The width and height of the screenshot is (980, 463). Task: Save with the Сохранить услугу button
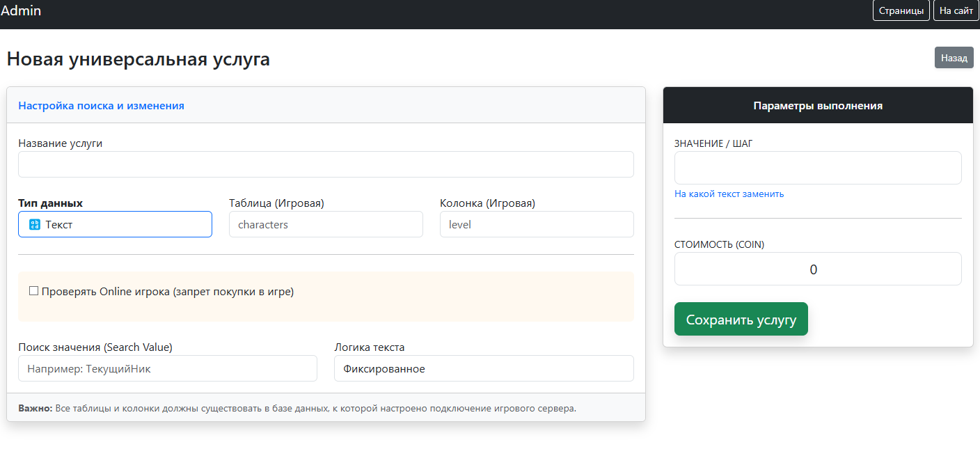(741, 320)
